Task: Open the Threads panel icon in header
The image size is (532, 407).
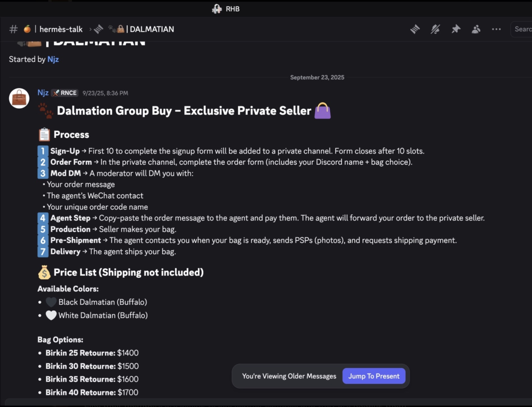Action: pos(415,29)
